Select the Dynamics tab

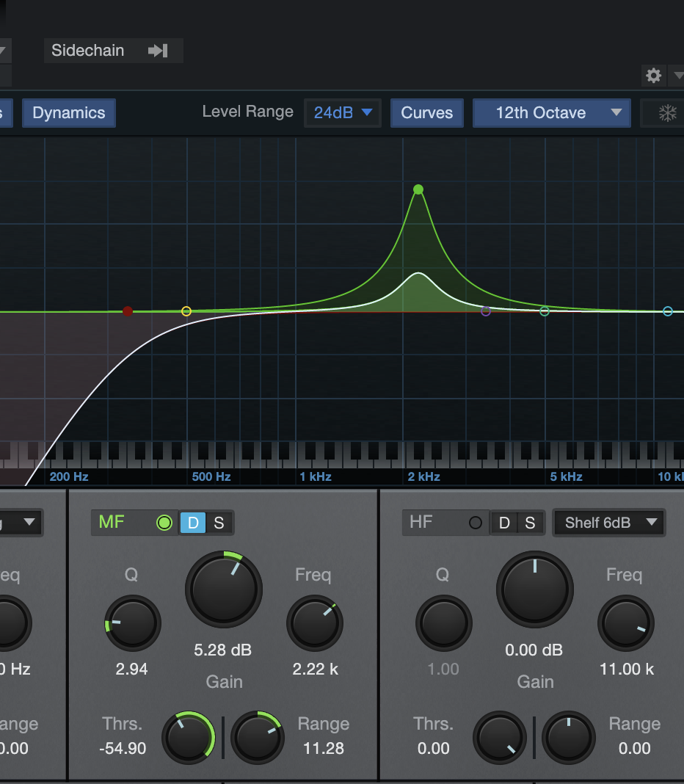pos(68,113)
